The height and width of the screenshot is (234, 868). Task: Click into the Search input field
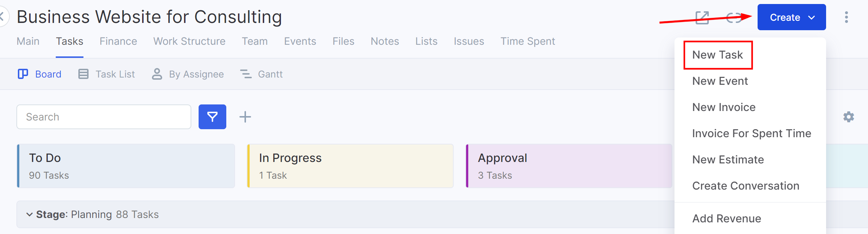(x=104, y=117)
